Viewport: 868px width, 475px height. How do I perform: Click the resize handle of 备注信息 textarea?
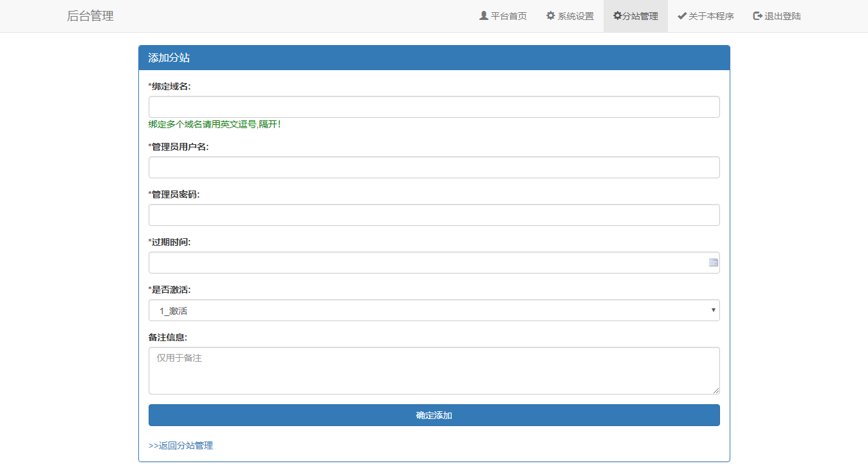(x=716, y=391)
